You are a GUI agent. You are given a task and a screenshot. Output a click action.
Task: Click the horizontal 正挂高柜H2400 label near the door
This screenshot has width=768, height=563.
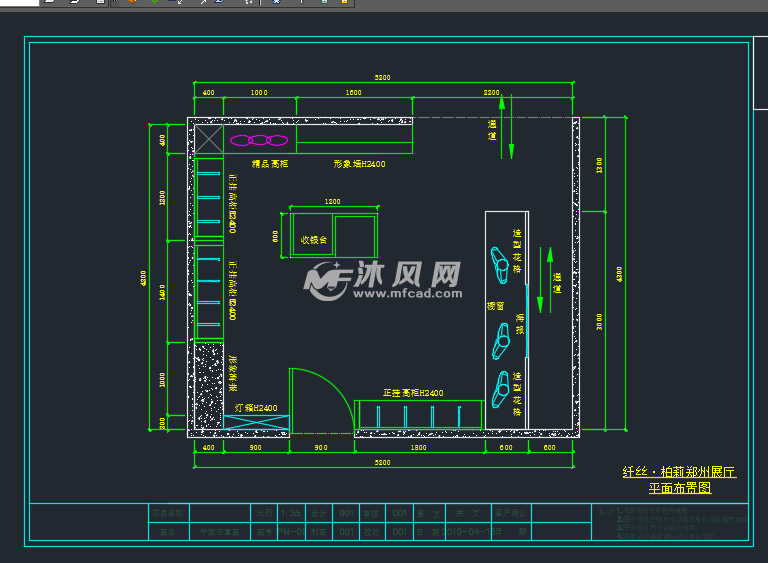click(x=413, y=393)
